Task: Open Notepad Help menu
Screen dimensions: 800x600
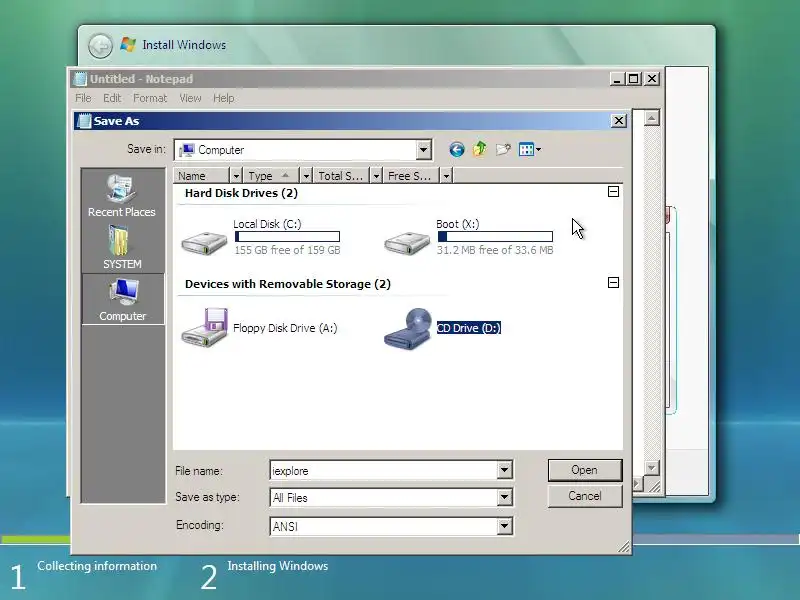Action: click(223, 98)
